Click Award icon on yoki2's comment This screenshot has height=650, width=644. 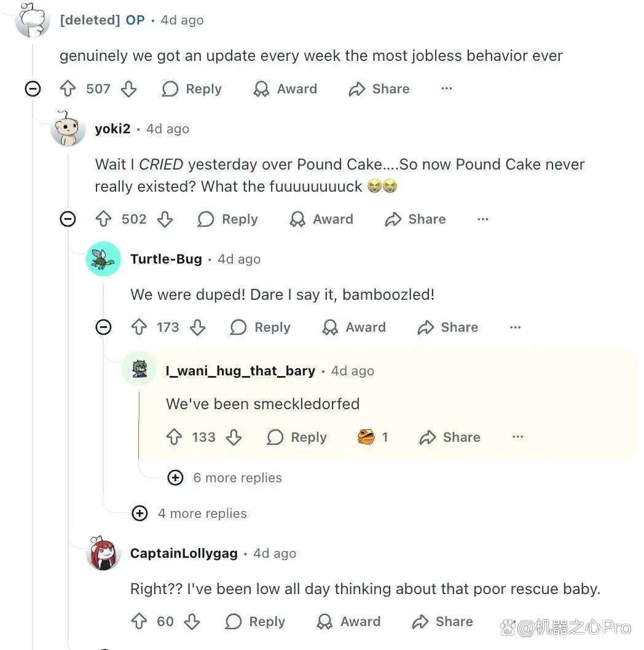[x=297, y=219]
